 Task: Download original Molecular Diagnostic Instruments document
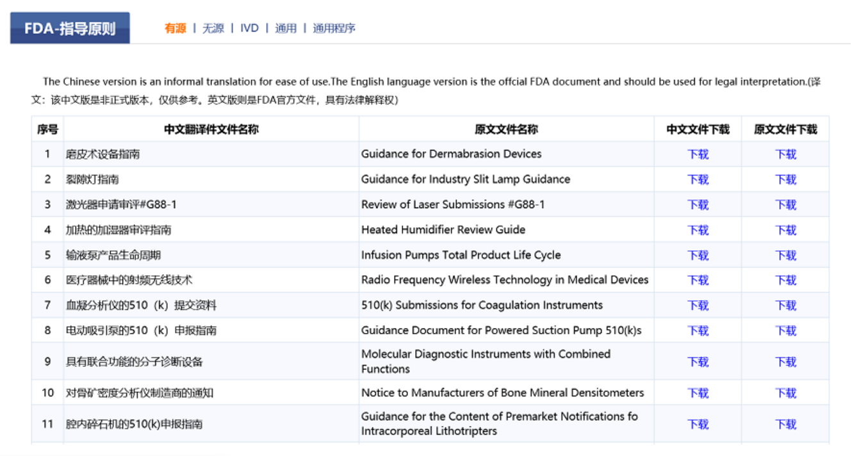(785, 362)
